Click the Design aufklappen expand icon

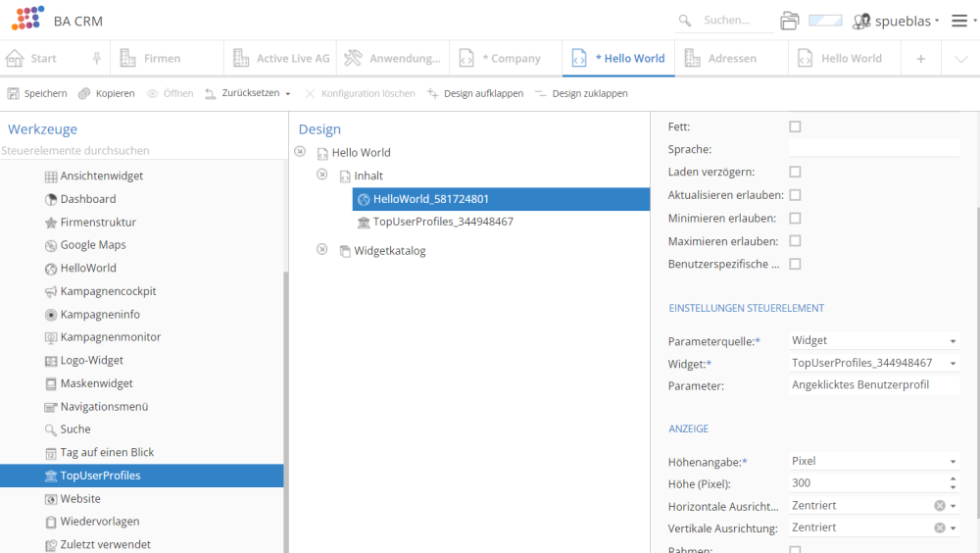pos(433,93)
